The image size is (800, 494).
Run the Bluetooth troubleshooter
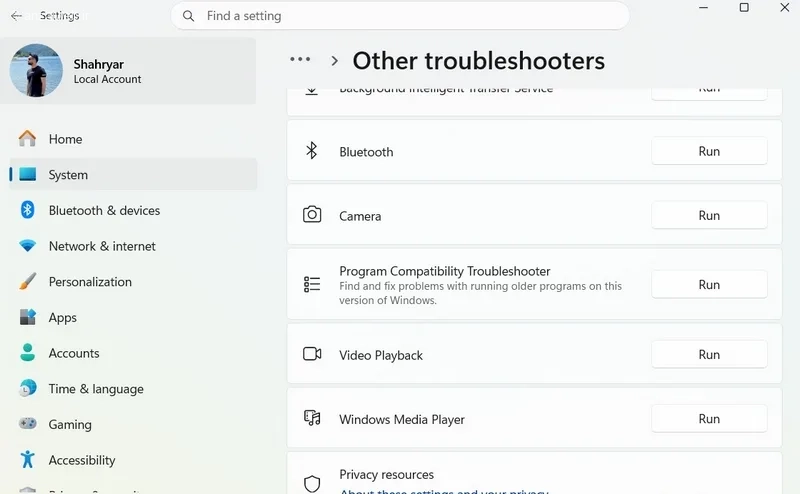[x=709, y=151]
